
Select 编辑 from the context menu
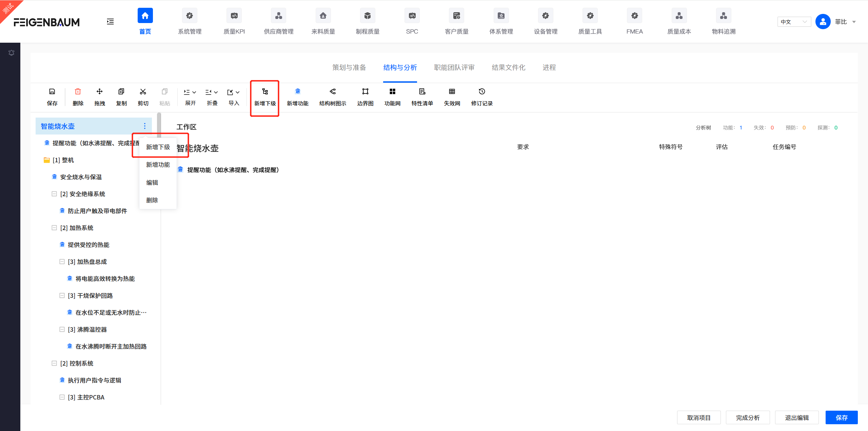[x=152, y=182]
